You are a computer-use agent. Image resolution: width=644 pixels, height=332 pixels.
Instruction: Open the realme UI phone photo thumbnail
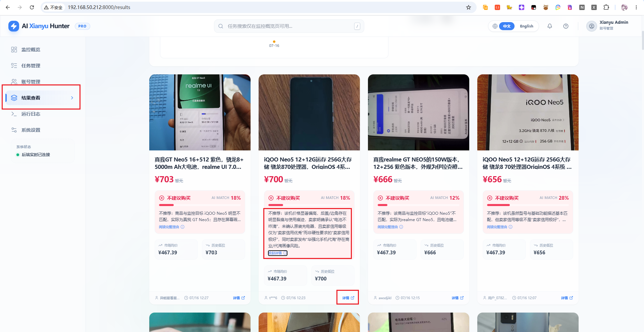click(200, 112)
